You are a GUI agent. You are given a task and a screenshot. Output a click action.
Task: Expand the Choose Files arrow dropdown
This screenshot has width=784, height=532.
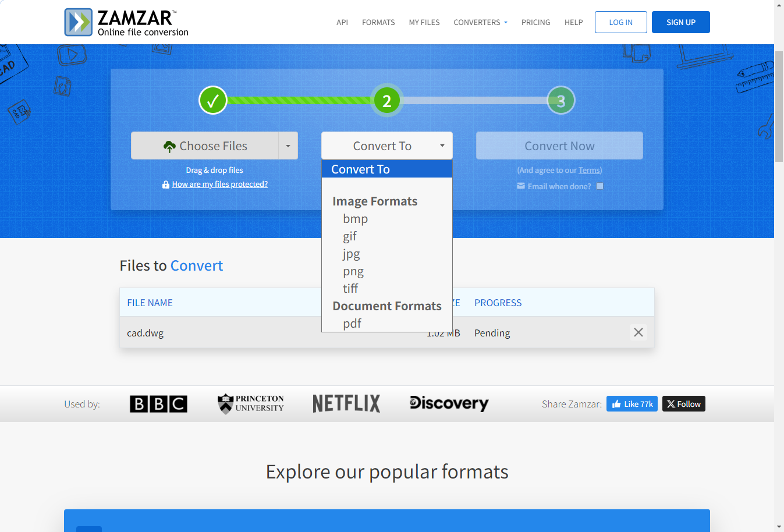(288, 146)
